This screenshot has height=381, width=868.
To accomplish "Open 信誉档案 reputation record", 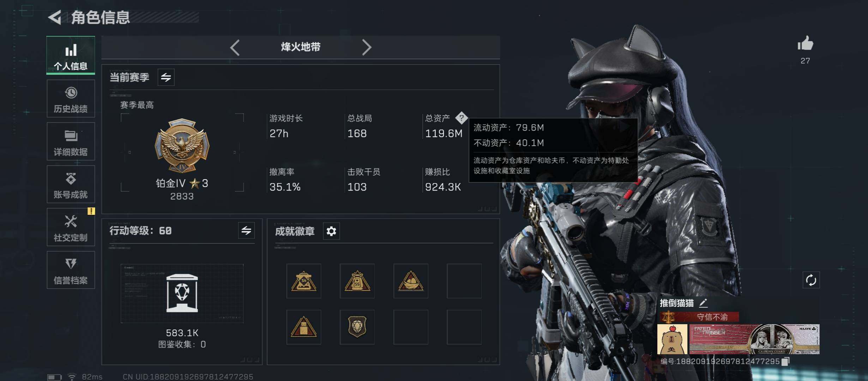I will coord(71,270).
